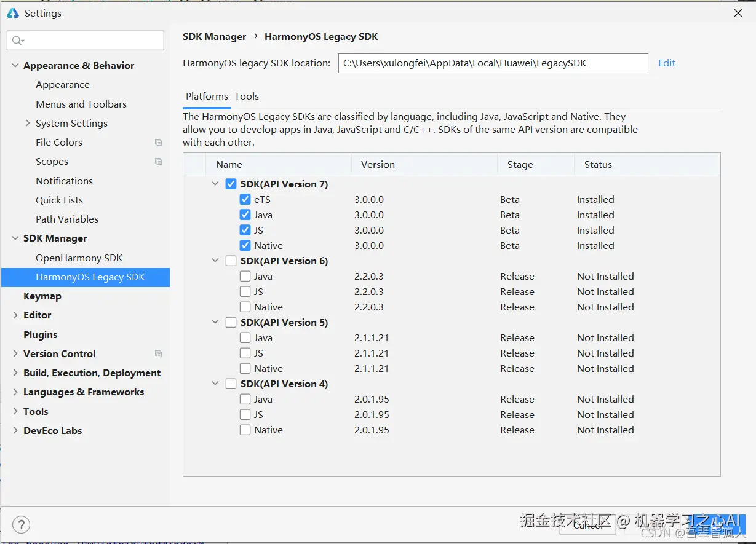Expand System Settings chevron
The width and height of the screenshot is (756, 544).
coord(28,123)
